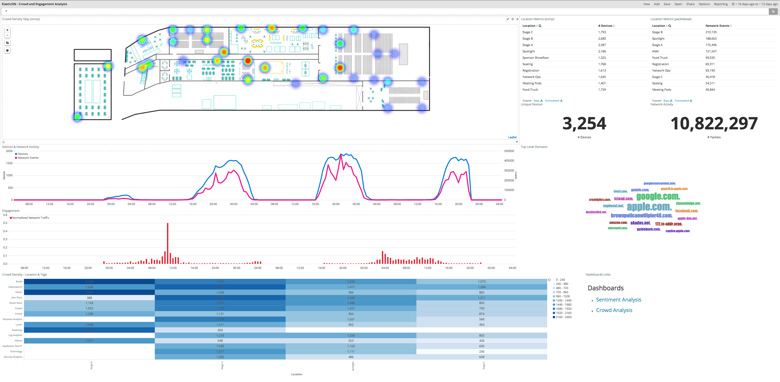Viewport: 780px width, 382px height.
Task: Zoom out on the crowd density map
Action: (7, 35)
